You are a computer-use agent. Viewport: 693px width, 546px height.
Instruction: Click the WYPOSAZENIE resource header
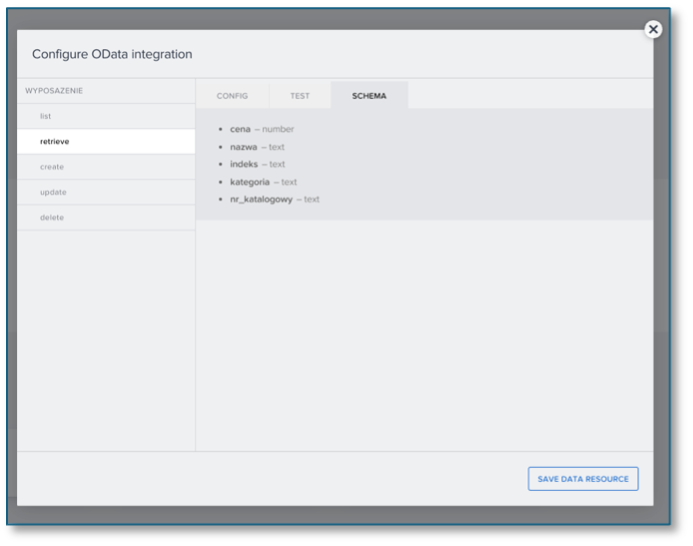point(54,91)
